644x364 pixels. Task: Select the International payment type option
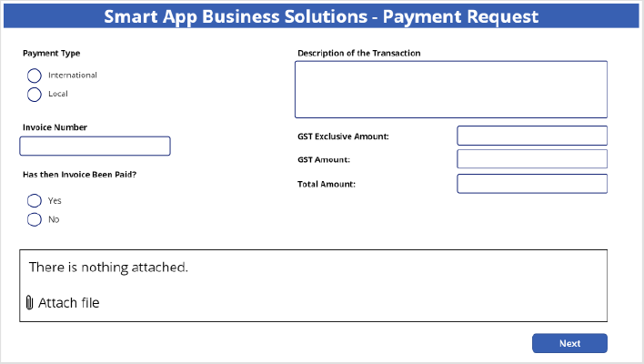[x=35, y=76]
